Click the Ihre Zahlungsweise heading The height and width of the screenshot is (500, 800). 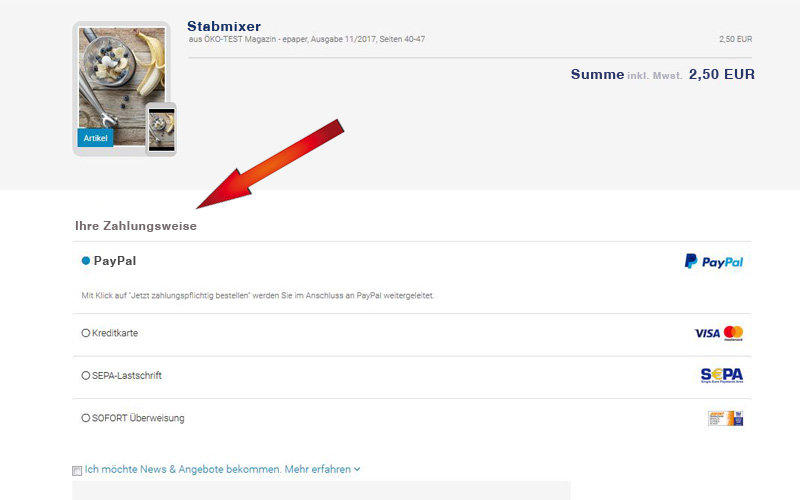[136, 226]
